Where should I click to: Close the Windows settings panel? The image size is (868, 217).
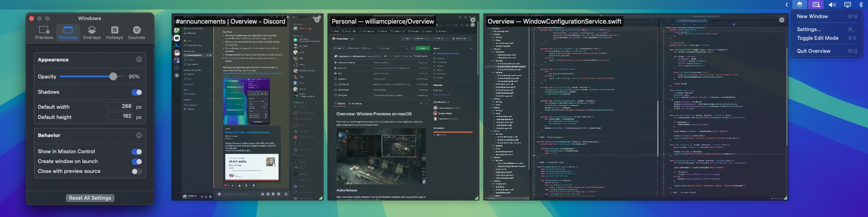(32, 19)
